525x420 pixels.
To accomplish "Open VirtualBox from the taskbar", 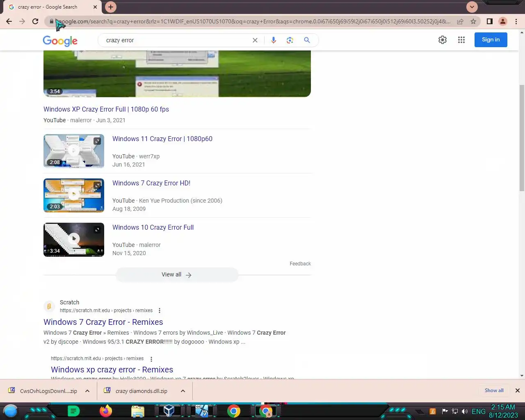I will [169, 411].
